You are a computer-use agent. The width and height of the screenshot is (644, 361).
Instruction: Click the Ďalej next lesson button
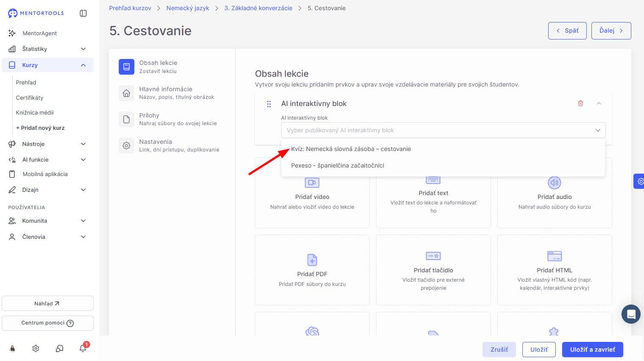click(x=611, y=31)
